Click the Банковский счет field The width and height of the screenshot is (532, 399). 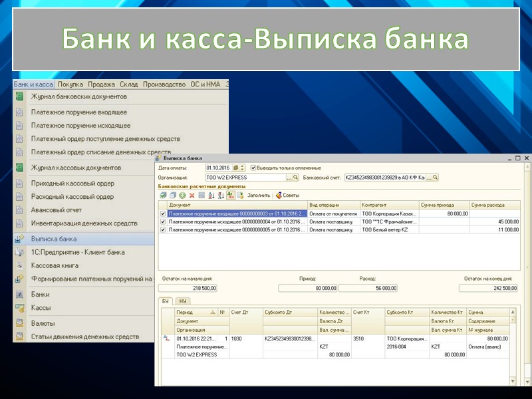pyautogui.click(x=385, y=178)
